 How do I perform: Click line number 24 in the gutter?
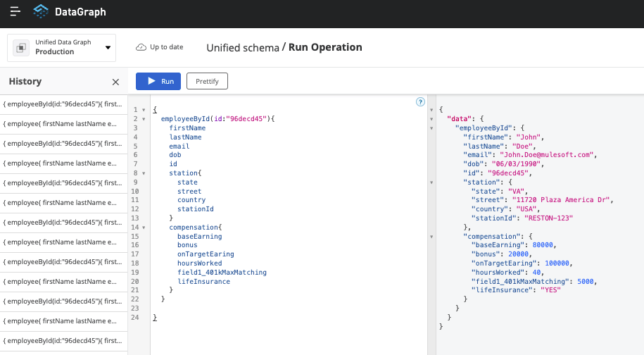(x=134, y=317)
